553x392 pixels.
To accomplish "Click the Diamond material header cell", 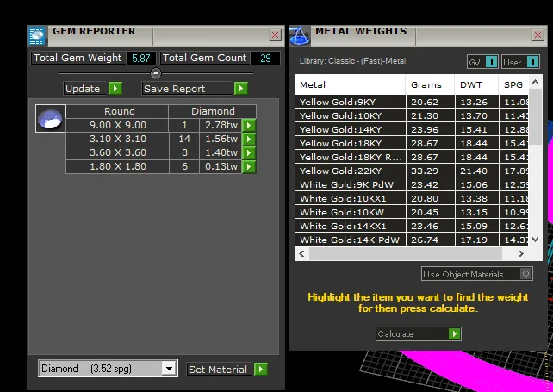I will 213,111.
